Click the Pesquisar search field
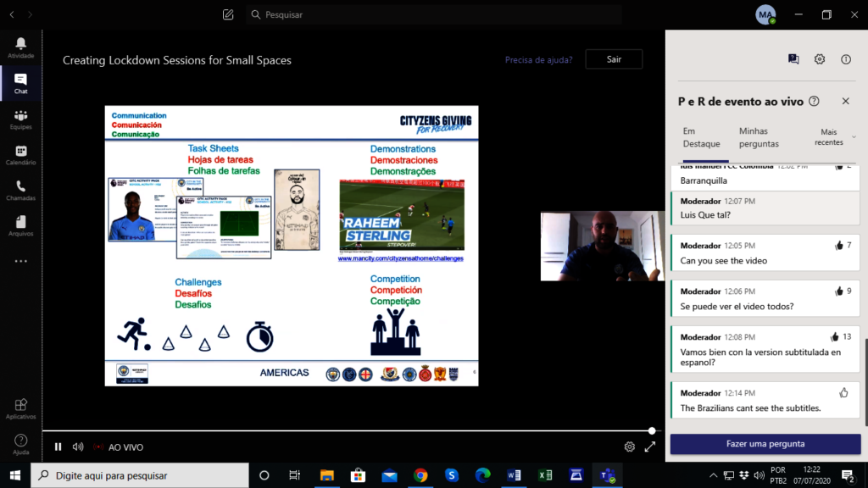The height and width of the screenshot is (488, 868). point(435,15)
